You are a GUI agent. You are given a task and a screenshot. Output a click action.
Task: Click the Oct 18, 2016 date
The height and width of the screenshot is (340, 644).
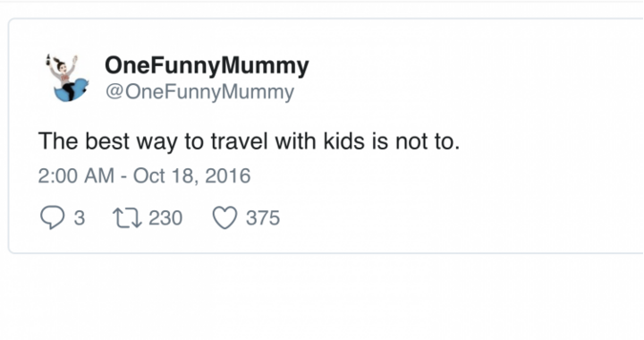click(191, 175)
